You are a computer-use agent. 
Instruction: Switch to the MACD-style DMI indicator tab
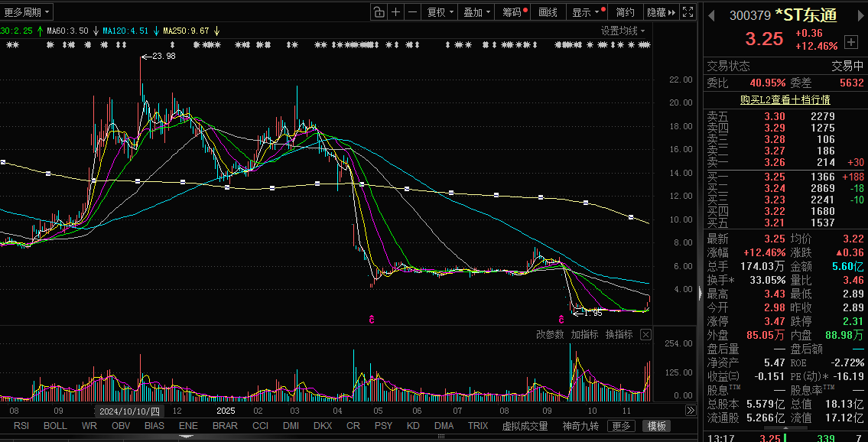pos(291,426)
